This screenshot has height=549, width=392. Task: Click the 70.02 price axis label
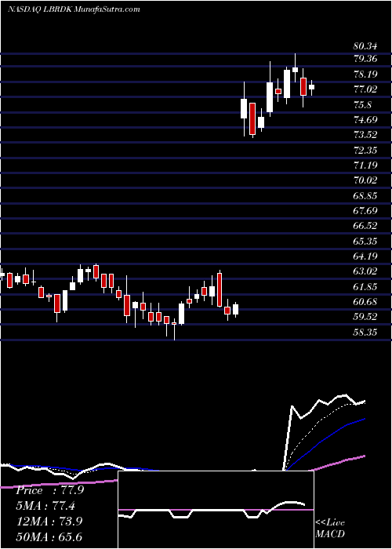click(x=365, y=180)
